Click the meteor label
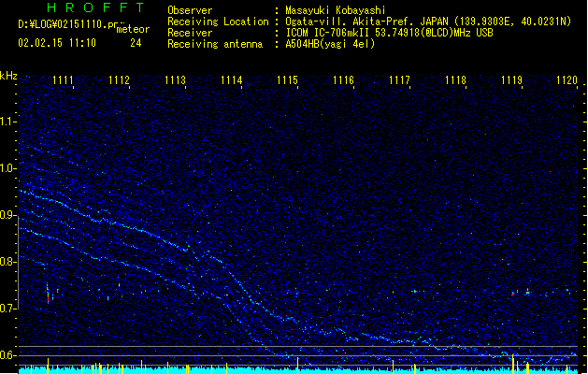 tap(133, 29)
